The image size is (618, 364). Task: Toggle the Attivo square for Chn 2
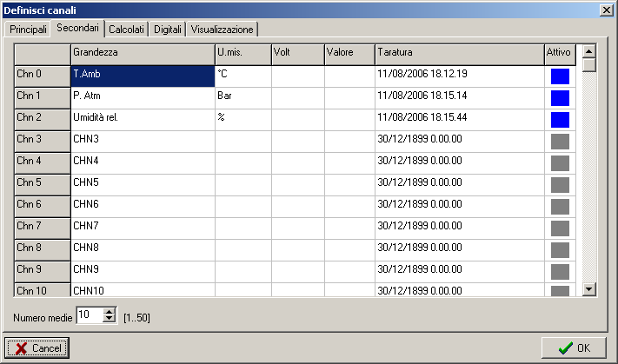point(560,119)
